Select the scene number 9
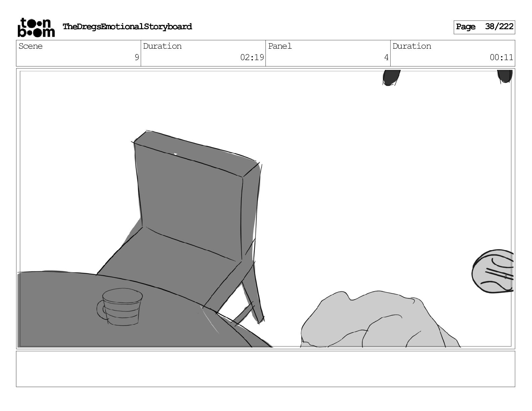Viewport: 532px width, 411px height. [137, 57]
